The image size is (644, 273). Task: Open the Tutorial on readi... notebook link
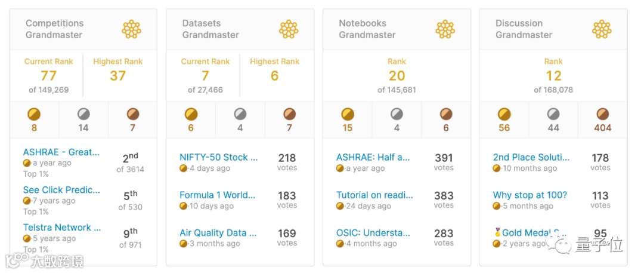click(x=373, y=195)
